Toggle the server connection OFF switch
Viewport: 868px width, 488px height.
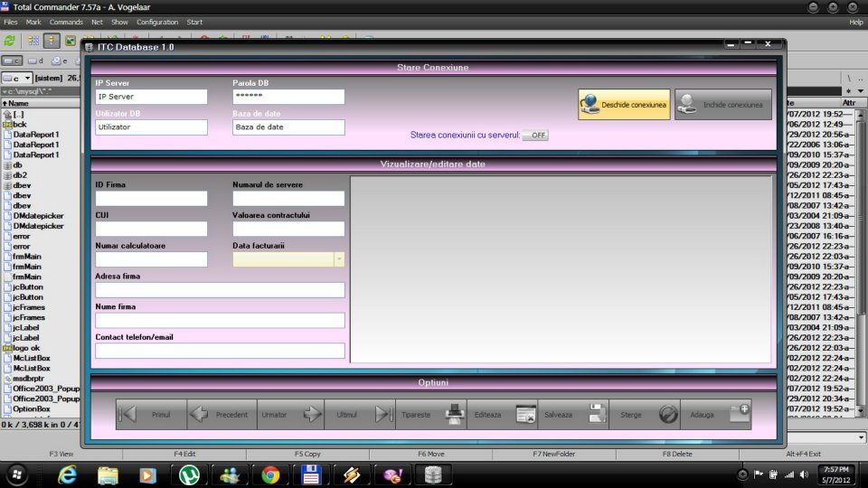click(535, 135)
